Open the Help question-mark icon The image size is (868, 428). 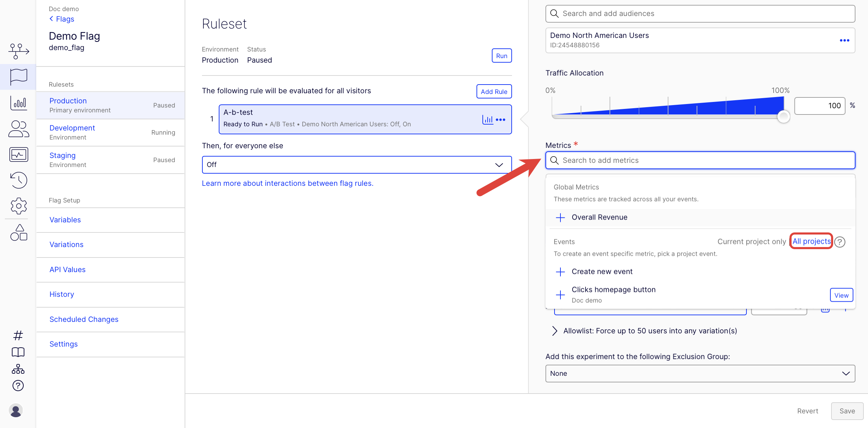tap(18, 386)
